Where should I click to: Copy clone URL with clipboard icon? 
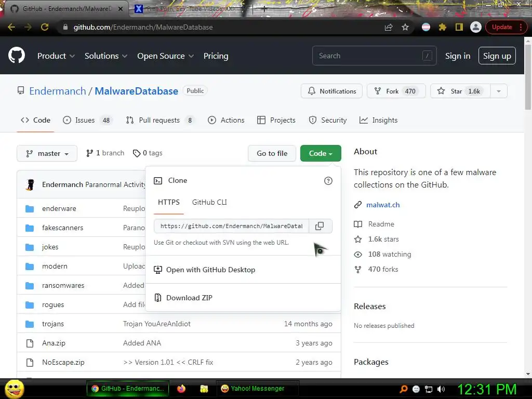click(x=320, y=226)
